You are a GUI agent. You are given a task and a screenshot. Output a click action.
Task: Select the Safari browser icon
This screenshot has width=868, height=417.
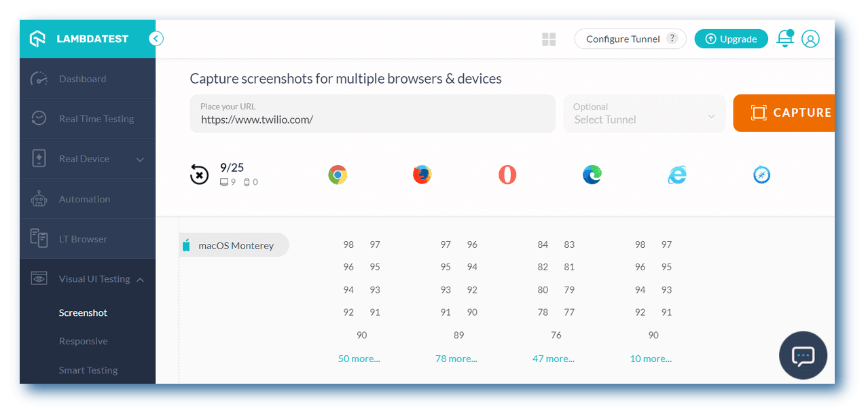click(762, 175)
